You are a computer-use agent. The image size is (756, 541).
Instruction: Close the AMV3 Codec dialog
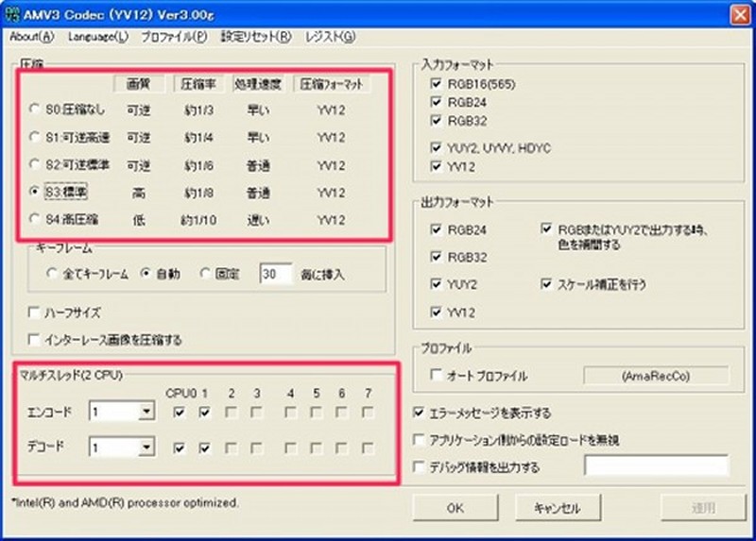740,14
